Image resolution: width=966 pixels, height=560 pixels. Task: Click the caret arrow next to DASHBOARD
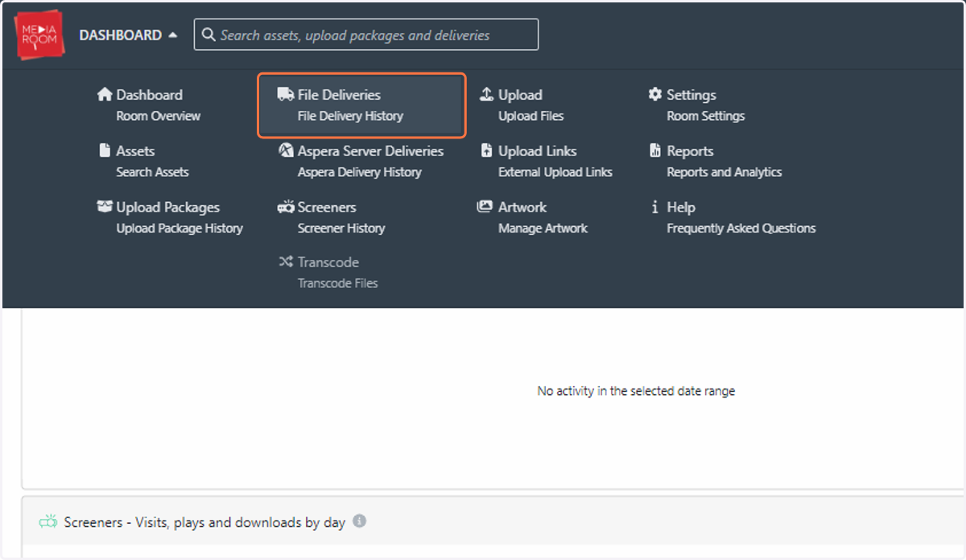[172, 35]
